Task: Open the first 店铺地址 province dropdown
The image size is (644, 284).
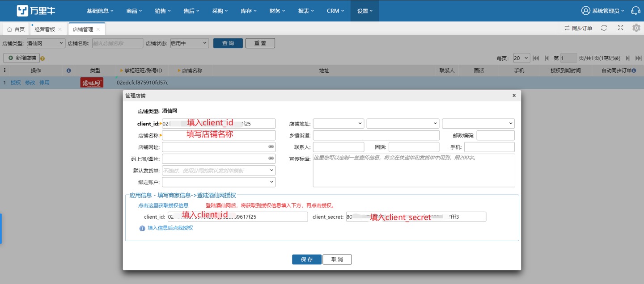Action: [339, 123]
